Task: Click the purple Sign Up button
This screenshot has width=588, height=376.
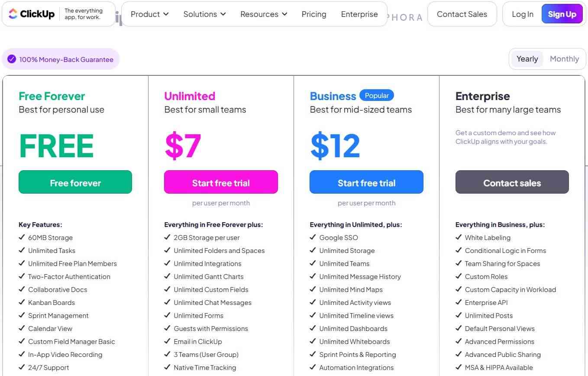Action: pos(562,14)
